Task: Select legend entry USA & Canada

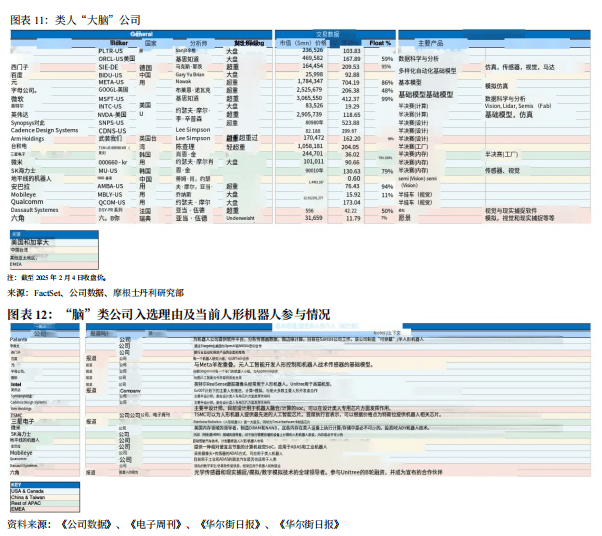Action: pyautogui.click(x=27, y=491)
